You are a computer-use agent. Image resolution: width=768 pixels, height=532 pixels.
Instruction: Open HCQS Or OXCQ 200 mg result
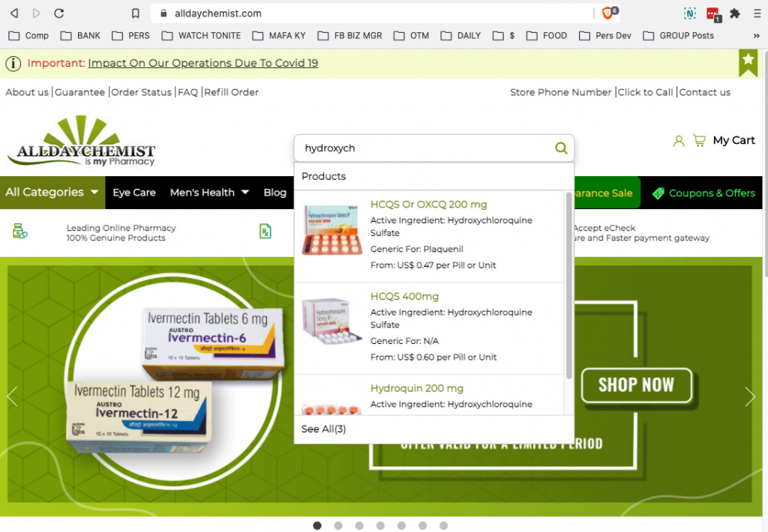click(x=428, y=204)
